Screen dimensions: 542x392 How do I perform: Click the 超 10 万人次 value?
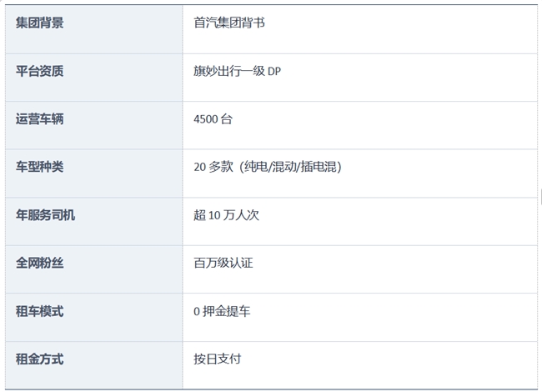tap(226, 215)
